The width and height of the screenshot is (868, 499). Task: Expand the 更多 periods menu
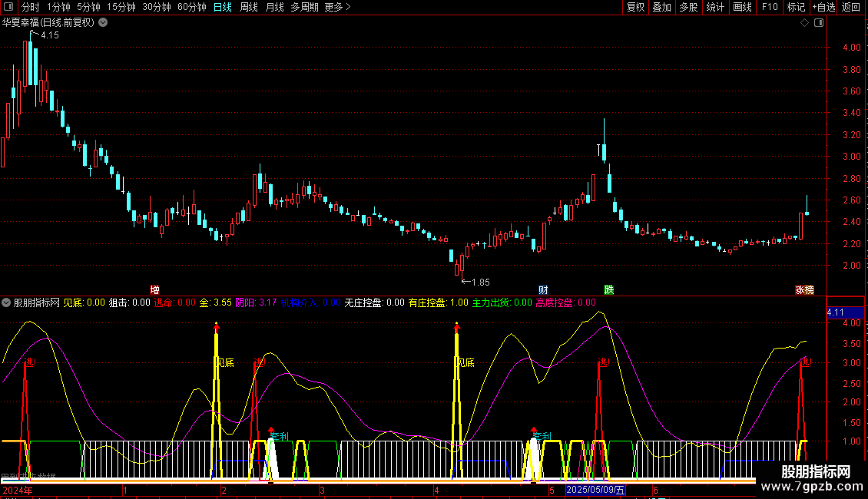(337, 8)
